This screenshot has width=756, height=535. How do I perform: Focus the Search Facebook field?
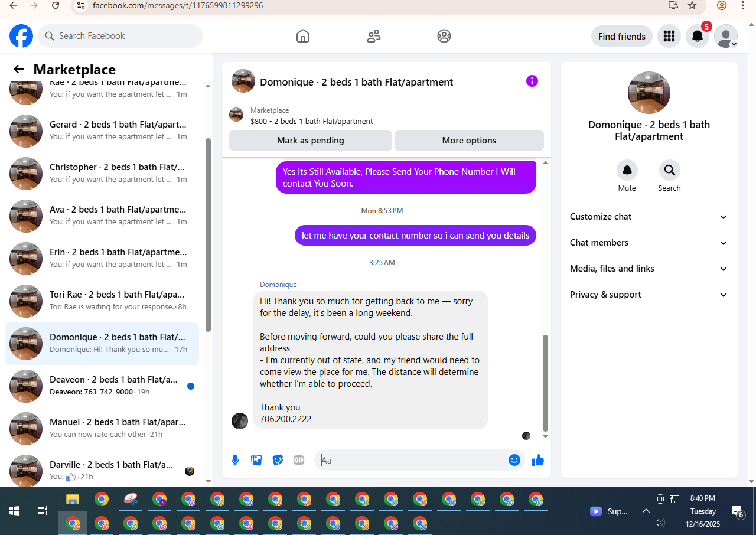(120, 36)
